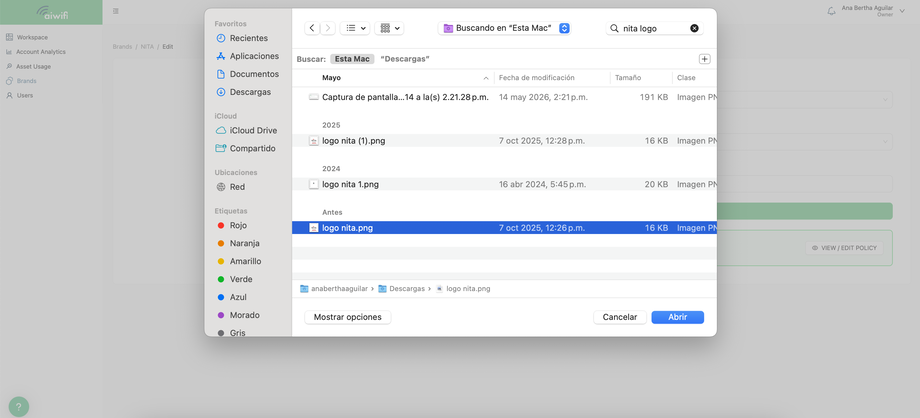Open the help question mark button
The height and width of the screenshot is (418, 920).
tap(19, 407)
